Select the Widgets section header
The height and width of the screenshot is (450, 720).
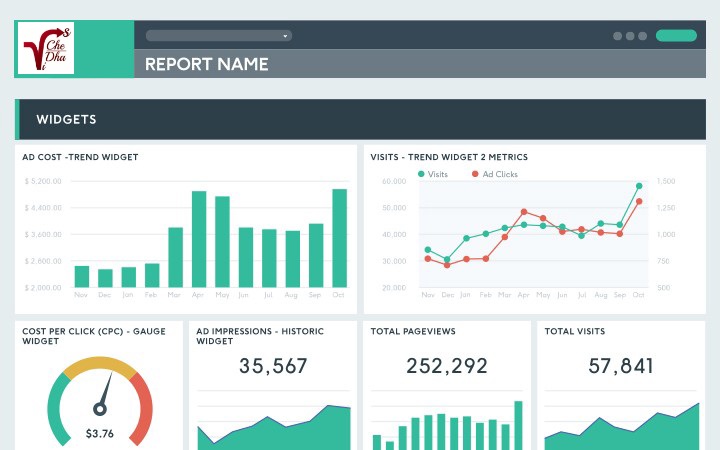coord(66,119)
